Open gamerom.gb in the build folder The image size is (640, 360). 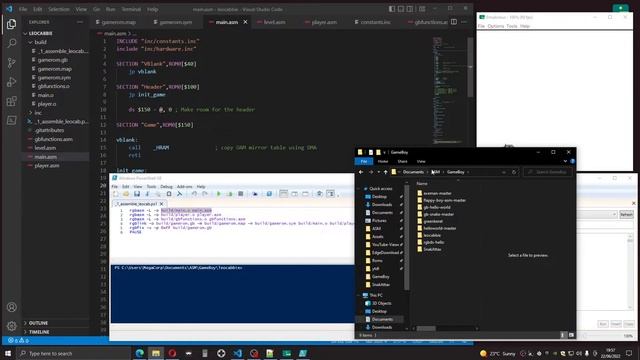(53, 60)
